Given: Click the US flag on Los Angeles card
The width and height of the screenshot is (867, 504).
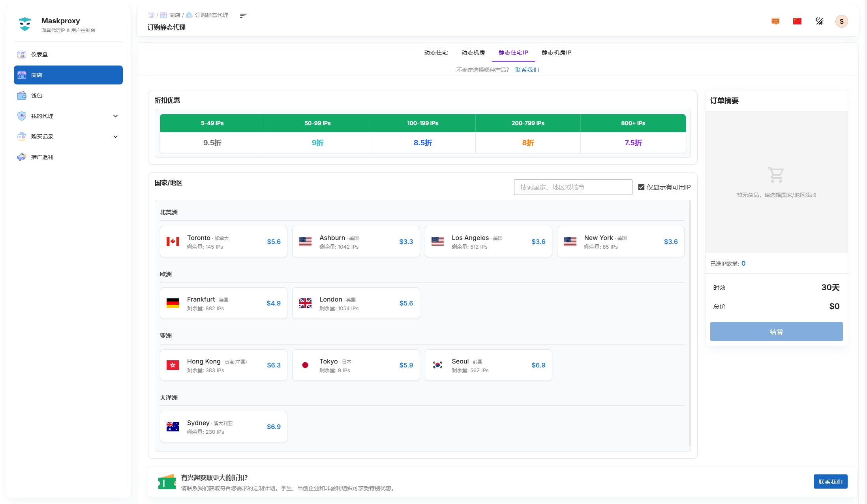Looking at the screenshot, I should pos(437,242).
